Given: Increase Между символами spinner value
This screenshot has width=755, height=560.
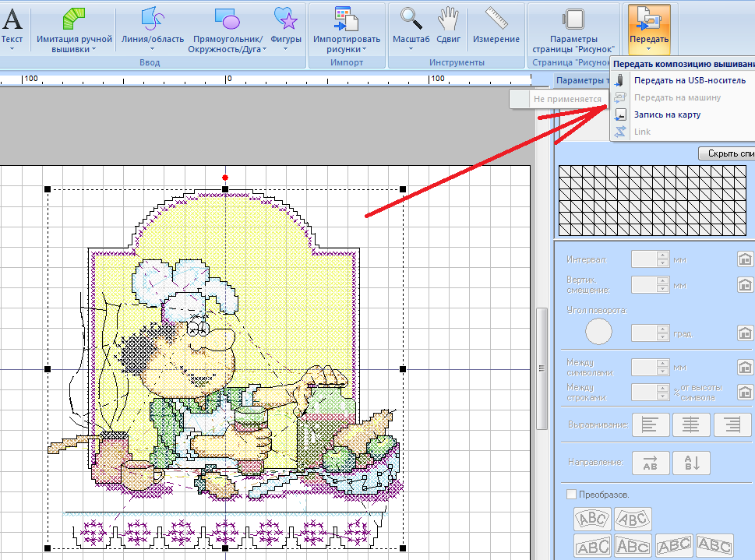Looking at the screenshot, I should pyautogui.click(x=663, y=363).
